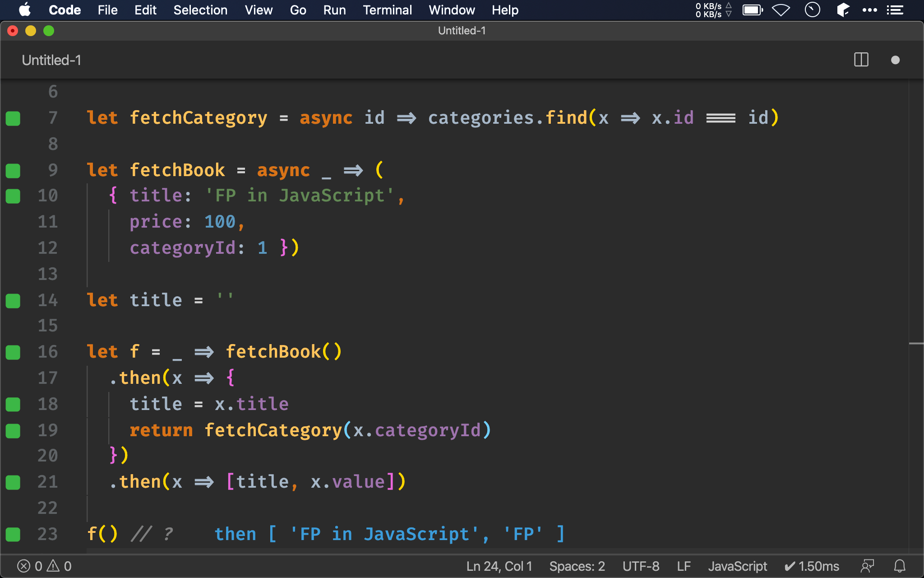
Task: Click the scrollbar marker in overview ruler
Action: (x=916, y=344)
